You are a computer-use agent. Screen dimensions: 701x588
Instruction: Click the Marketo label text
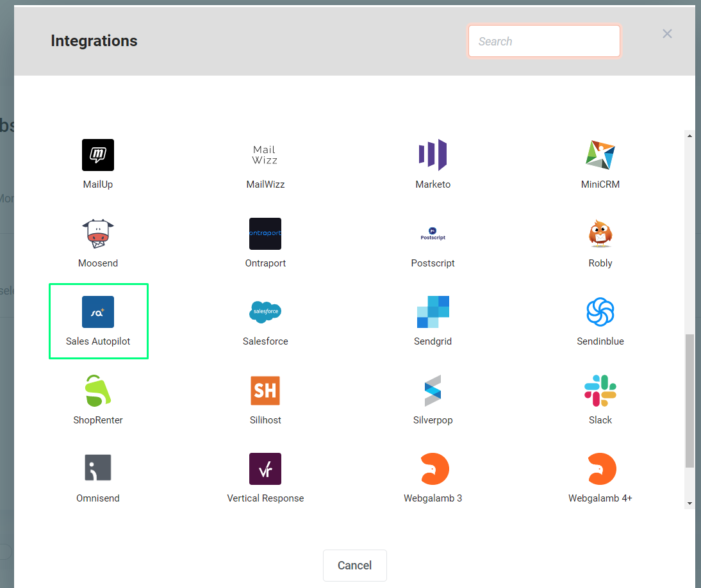433,184
